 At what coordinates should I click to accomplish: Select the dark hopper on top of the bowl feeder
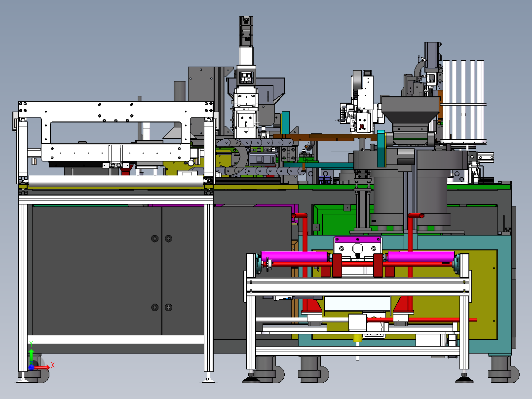(410, 110)
